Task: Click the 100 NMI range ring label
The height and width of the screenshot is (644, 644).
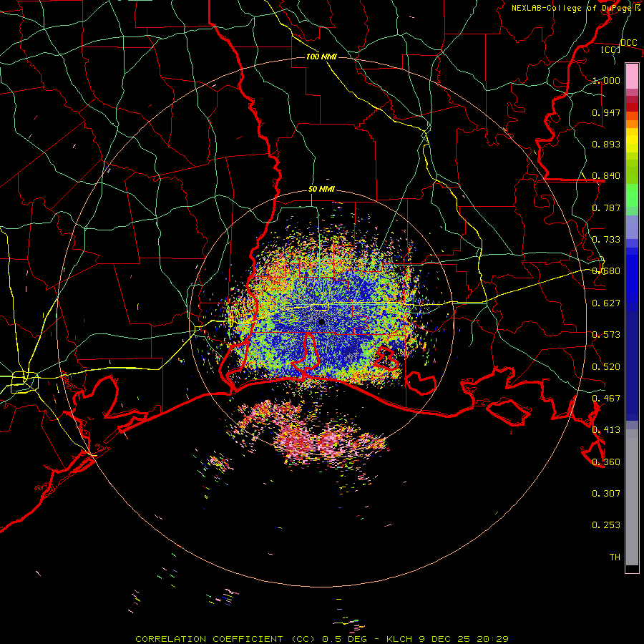Action: coord(321,57)
